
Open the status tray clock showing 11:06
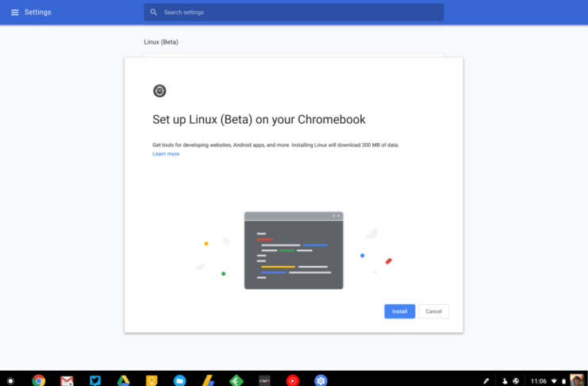pyautogui.click(x=539, y=380)
